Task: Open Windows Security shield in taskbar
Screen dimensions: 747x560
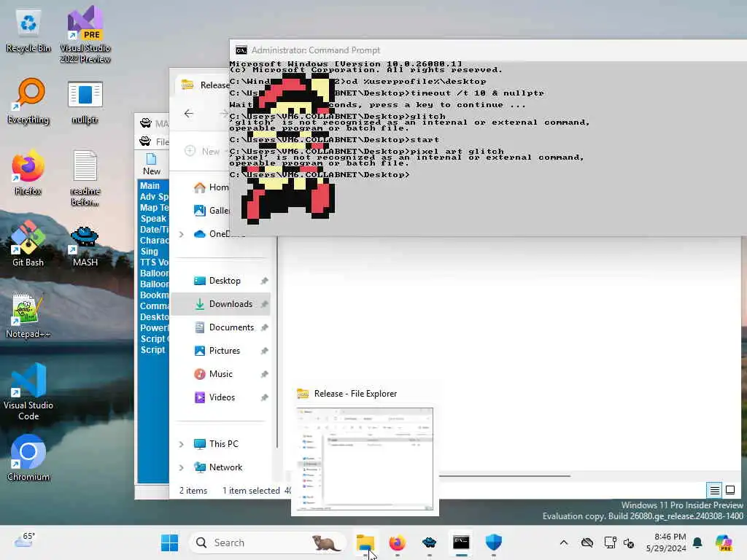Action: (x=494, y=542)
